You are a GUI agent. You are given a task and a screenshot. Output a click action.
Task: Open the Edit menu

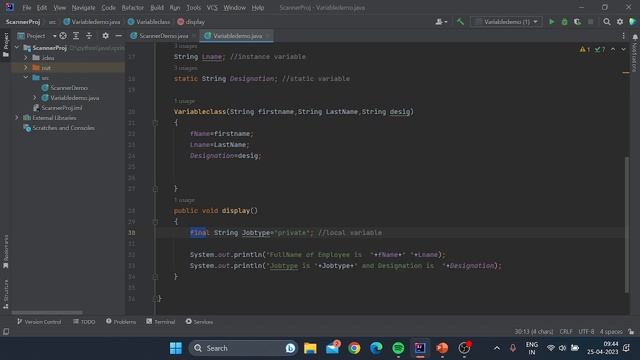click(x=42, y=7)
